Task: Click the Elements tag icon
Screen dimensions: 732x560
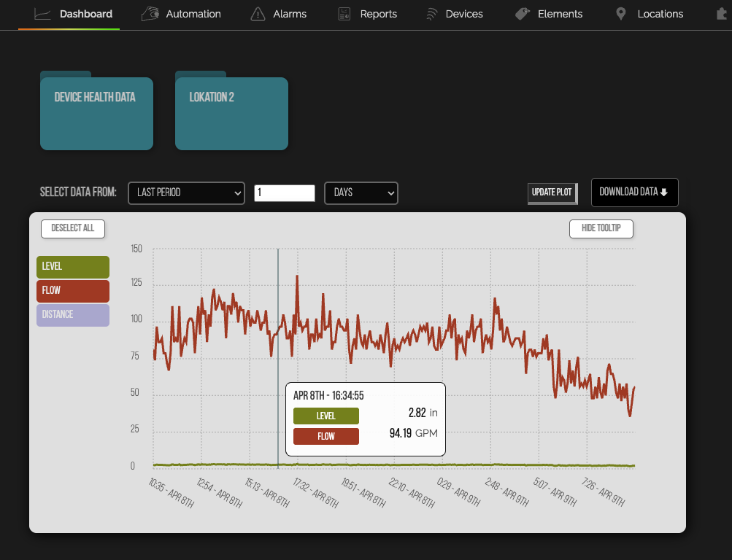Action: coord(523,14)
